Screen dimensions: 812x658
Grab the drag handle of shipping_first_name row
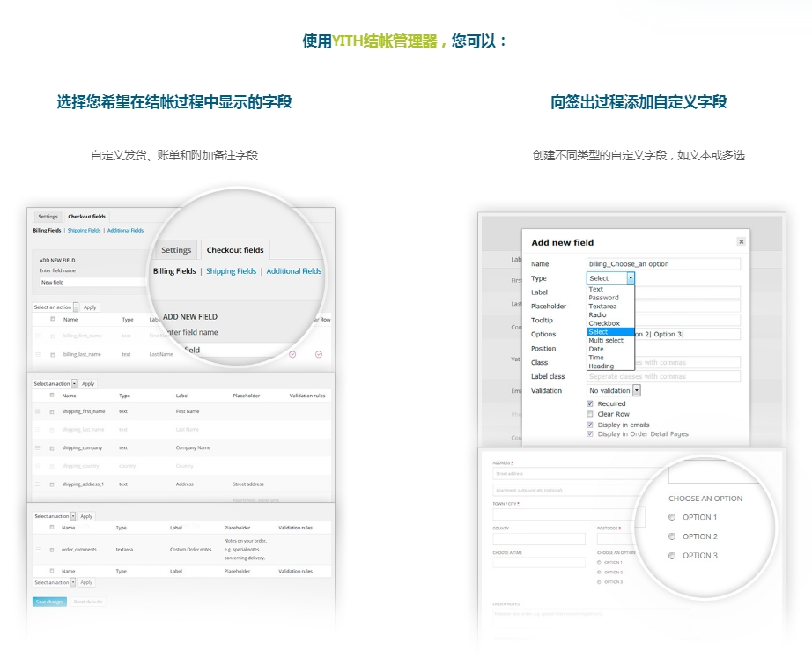[x=37, y=411]
